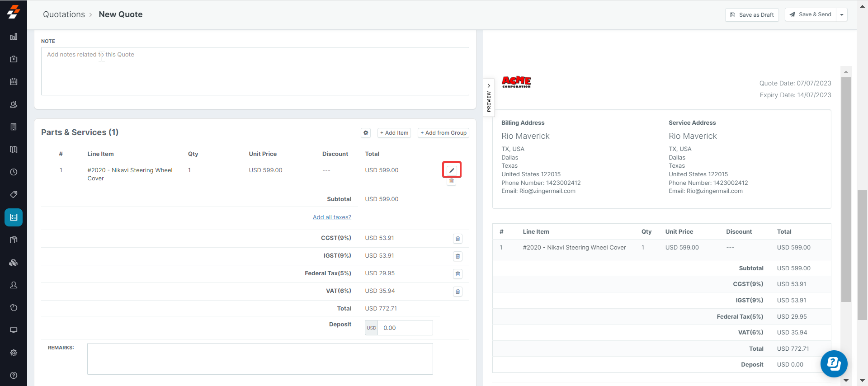Viewport: 868px width, 386px height.
Task: Open the price tag icon in sidebar
Action: tap(14, 195)
